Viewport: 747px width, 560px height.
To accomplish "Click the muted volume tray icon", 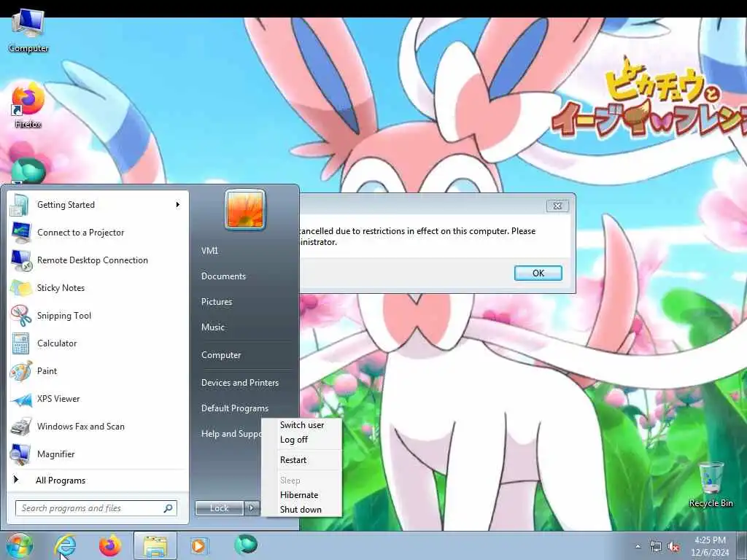I will [x=673, y=547].
